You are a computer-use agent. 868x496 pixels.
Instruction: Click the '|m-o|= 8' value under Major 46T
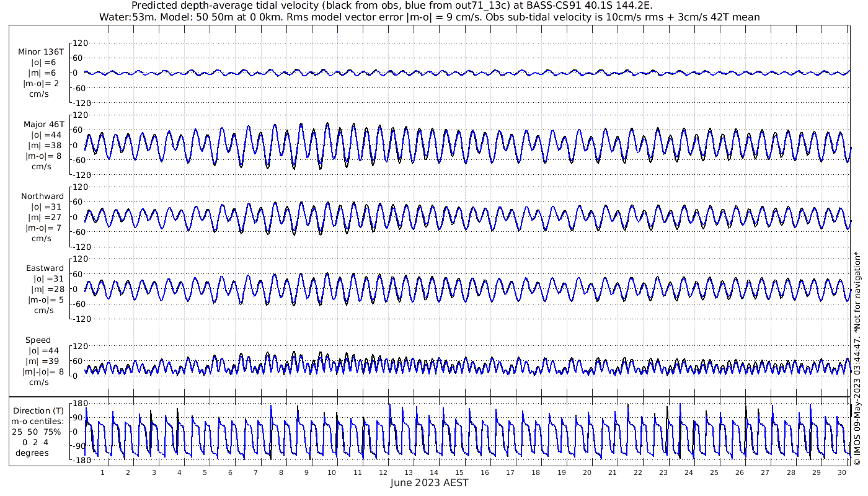[43, 156]
